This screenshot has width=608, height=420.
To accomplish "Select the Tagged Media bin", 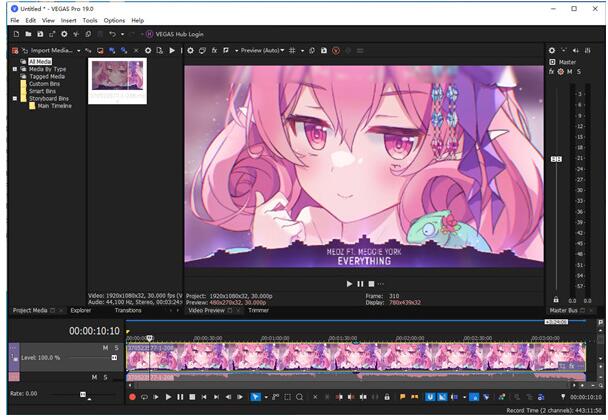I will pos(47,76).
